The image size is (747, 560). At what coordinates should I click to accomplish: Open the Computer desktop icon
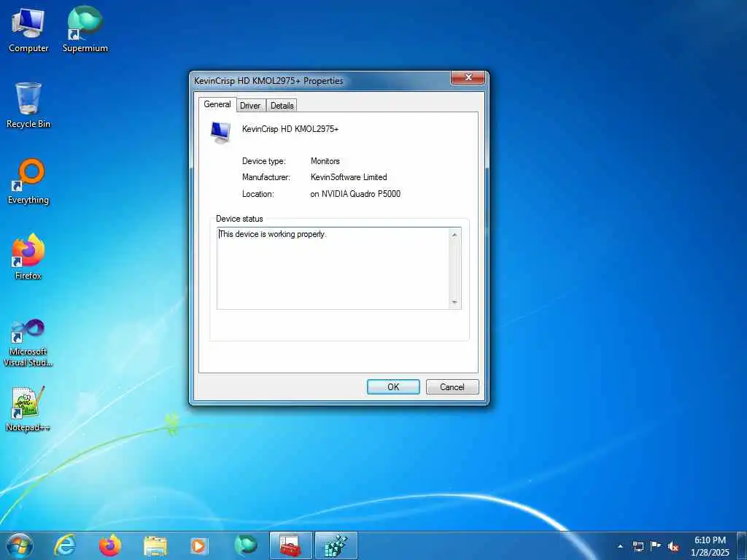click(x=28, y=29)
